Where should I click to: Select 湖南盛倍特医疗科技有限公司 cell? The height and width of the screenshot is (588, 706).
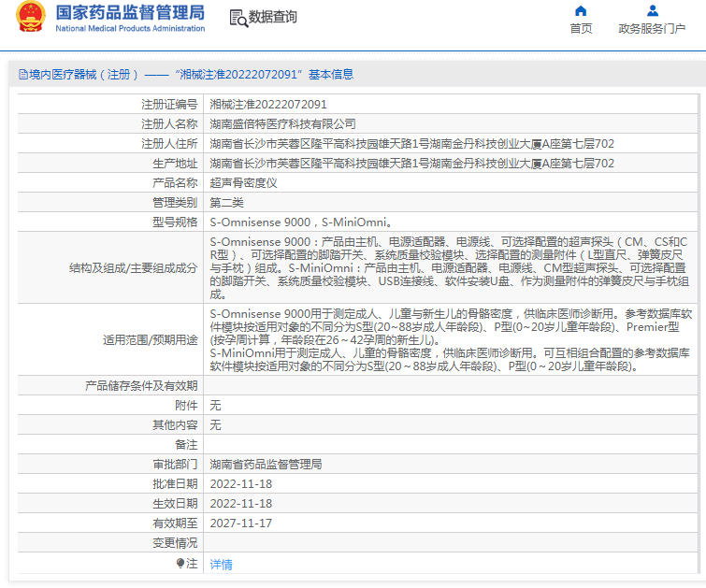pos(282,123)
